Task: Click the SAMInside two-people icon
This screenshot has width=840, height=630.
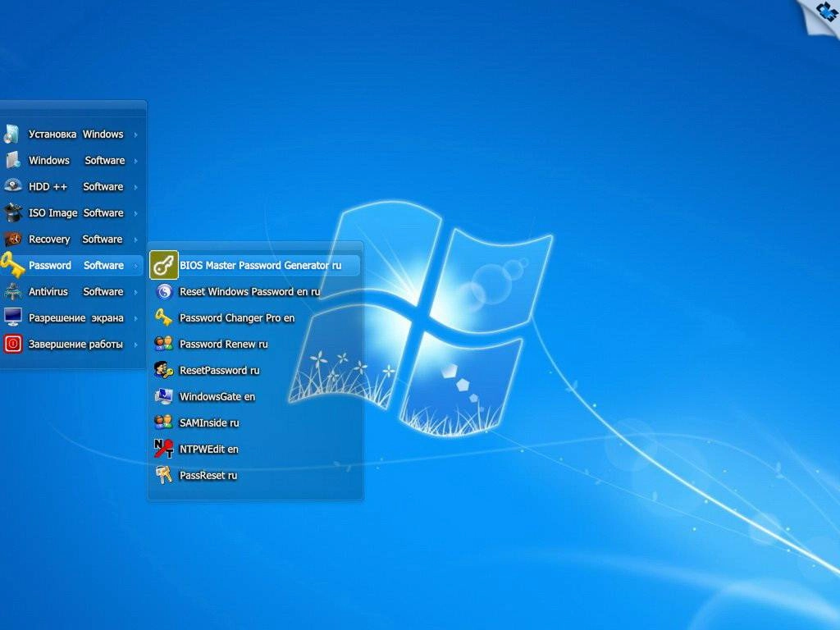Action: (x=164, y=422)
